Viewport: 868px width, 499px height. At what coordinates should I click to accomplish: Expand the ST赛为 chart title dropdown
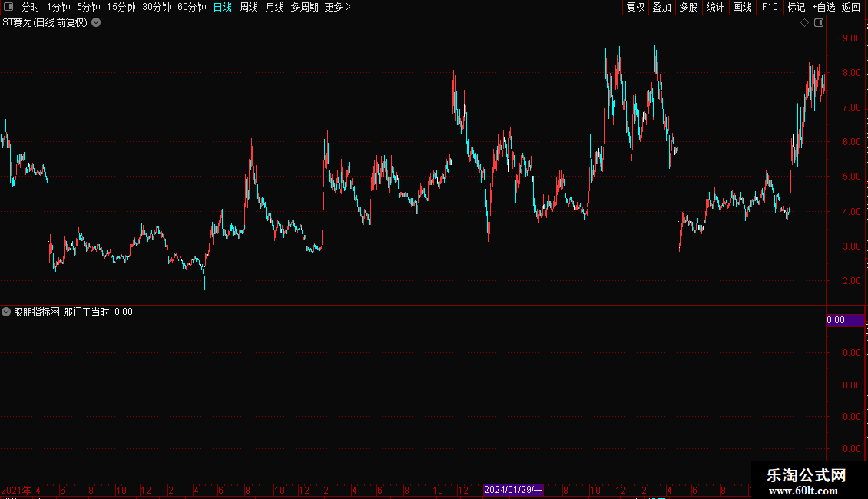point(96,23)
